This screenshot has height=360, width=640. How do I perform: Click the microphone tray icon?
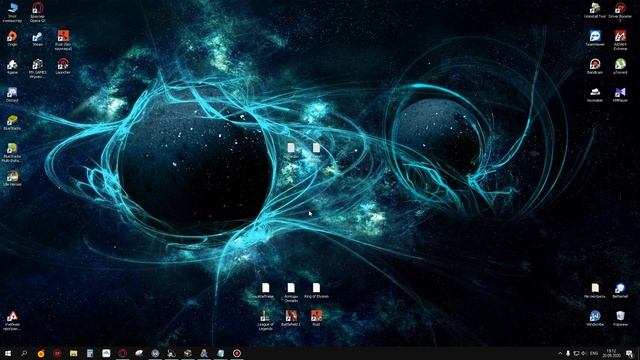click(568, 353)
